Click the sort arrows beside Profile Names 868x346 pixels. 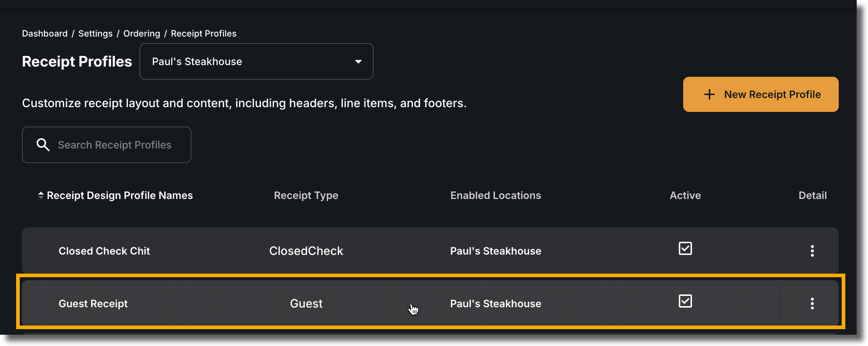[x=41, y=195]
